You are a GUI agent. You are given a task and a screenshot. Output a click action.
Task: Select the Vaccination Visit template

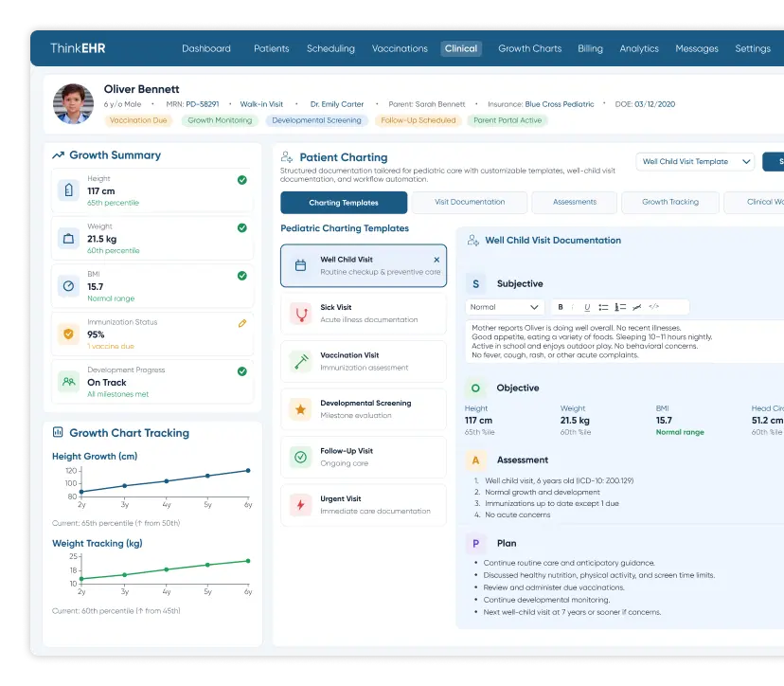pos(364,361)
